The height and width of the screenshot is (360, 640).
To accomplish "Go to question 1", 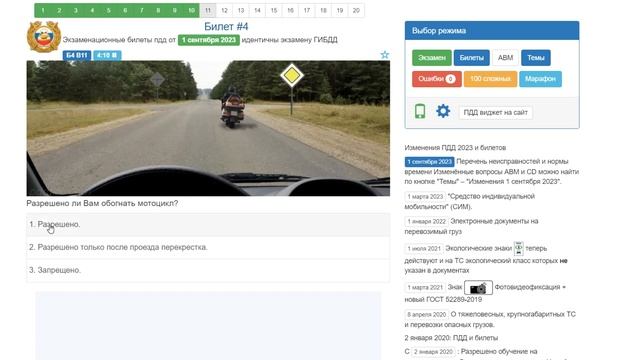I will click(43, 11).
